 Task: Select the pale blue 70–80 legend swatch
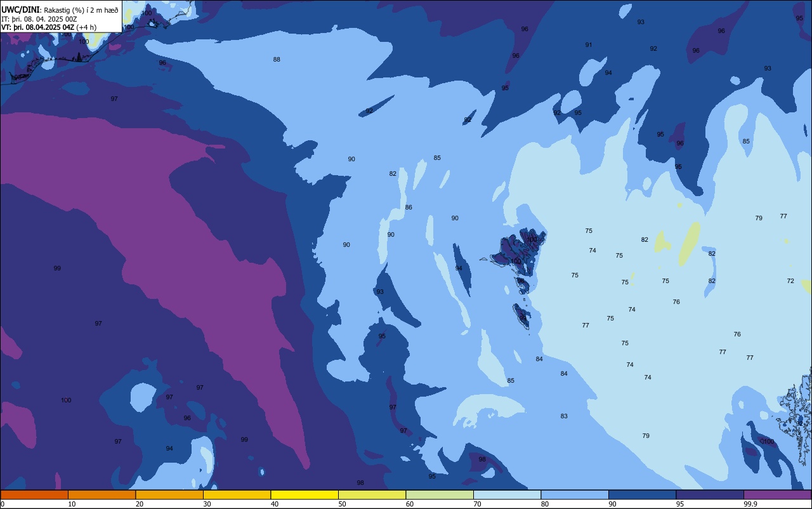(507, 494)
